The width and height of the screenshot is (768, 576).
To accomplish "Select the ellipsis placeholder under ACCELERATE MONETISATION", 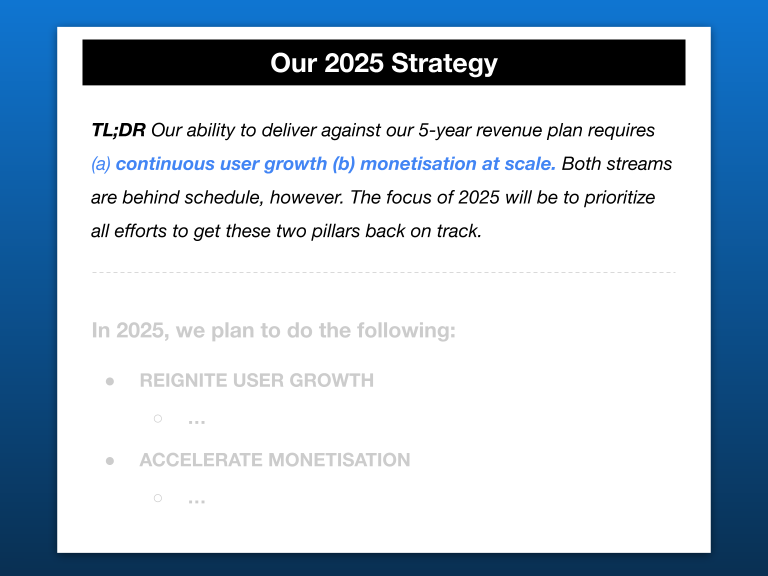I will [x=196, y=501].
